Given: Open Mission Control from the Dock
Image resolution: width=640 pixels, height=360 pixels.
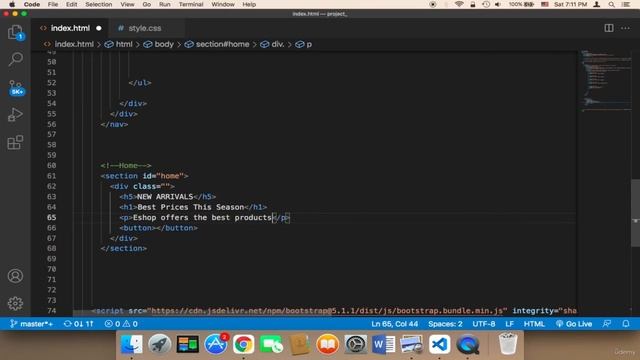Looking at the screenshot, I should tap(188, 345).
